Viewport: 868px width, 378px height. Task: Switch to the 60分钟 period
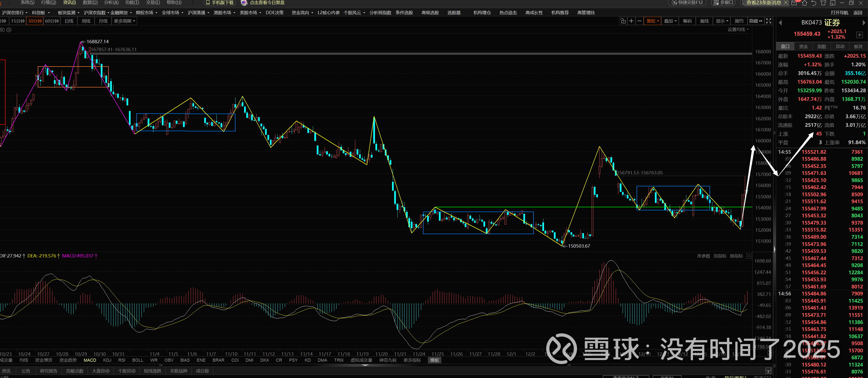click(x=52, y=21)
